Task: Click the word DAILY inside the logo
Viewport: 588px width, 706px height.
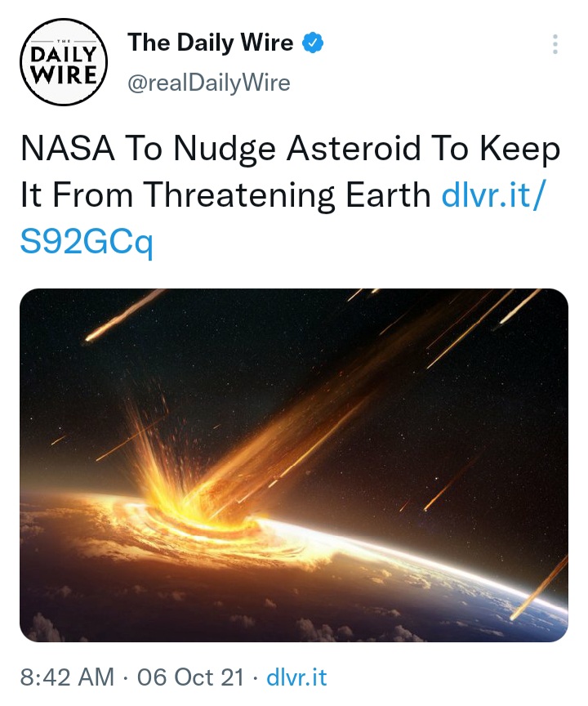Action: pos(64,55)
